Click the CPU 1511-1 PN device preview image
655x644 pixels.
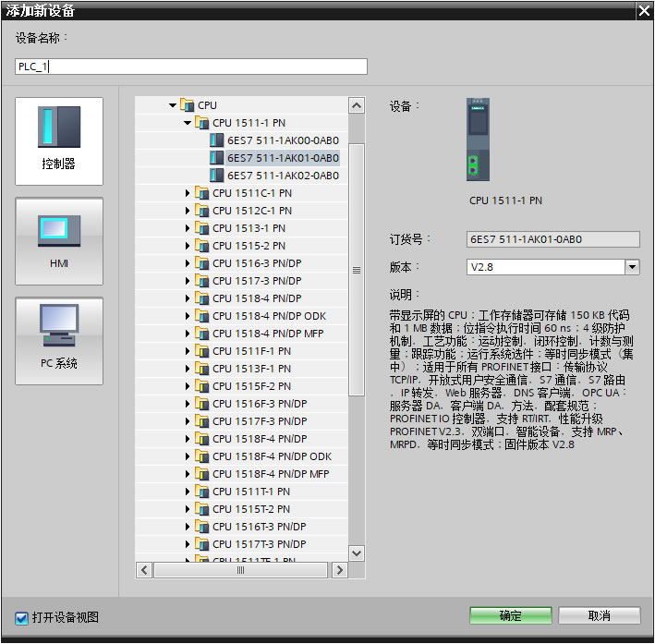click(478, 140)
